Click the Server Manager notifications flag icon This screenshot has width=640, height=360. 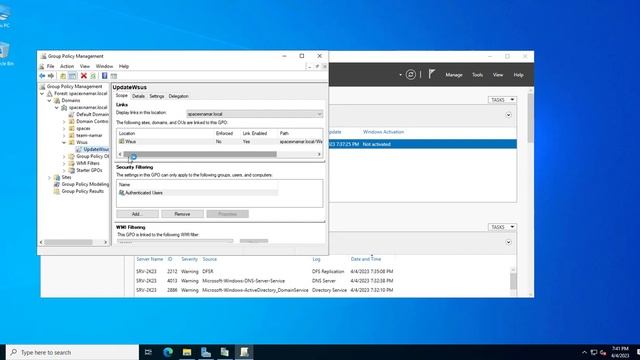pos(431,74)
